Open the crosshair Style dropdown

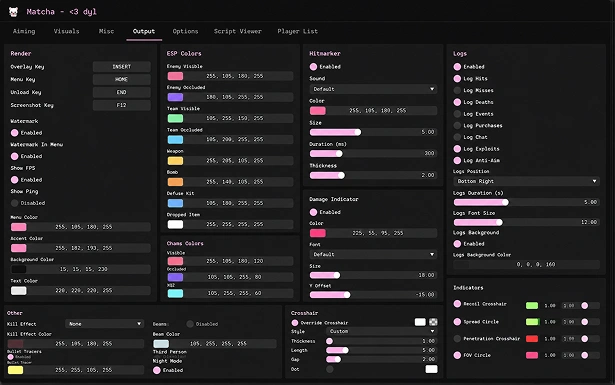point(381,331)
